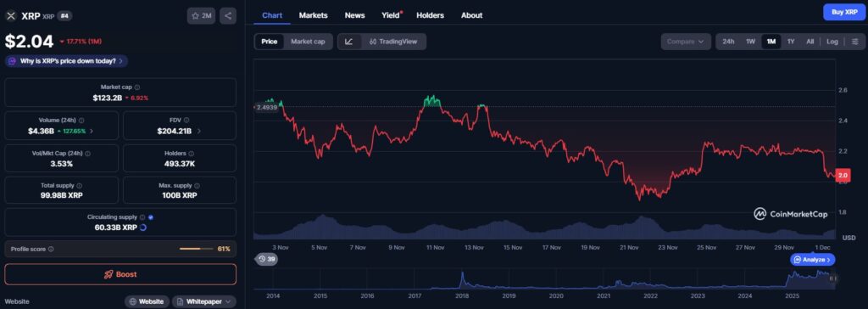Open chart settings sliders icon
The image size is (868, 309).
(854, 42)
